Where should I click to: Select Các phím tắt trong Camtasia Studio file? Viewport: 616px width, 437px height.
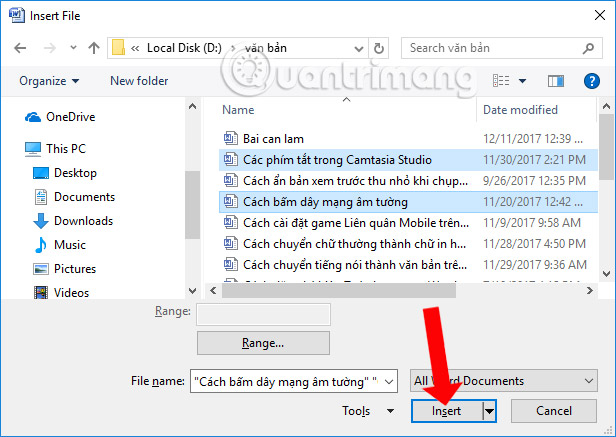pos(408,160)
